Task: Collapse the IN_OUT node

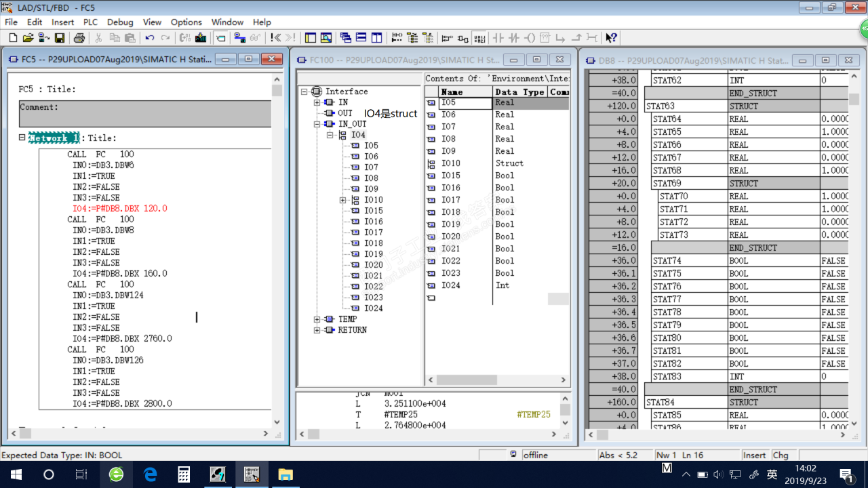Action: coord(317,124)
